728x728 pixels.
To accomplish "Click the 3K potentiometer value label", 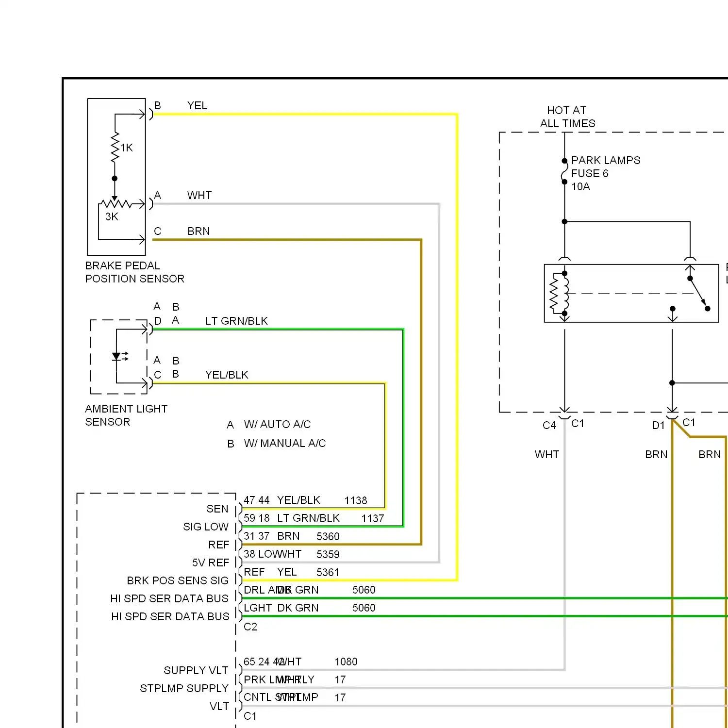I will pyautogui.click(x=112, y=216).
